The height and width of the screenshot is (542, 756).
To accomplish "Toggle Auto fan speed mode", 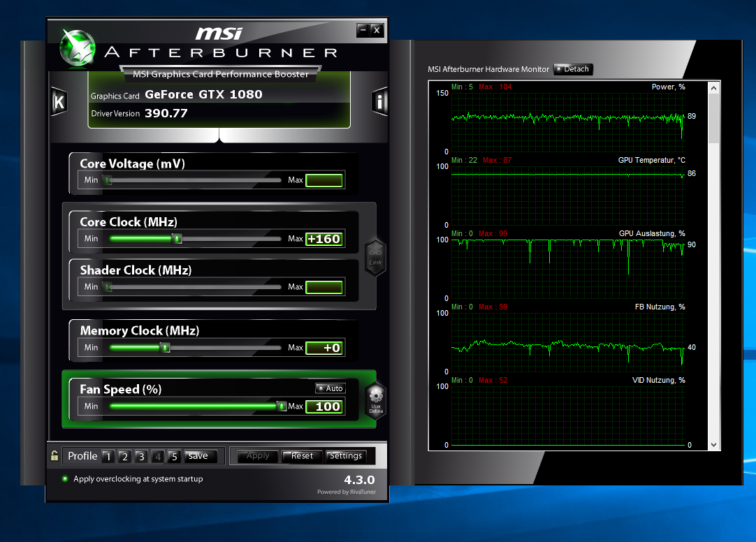I will (330, 388).
